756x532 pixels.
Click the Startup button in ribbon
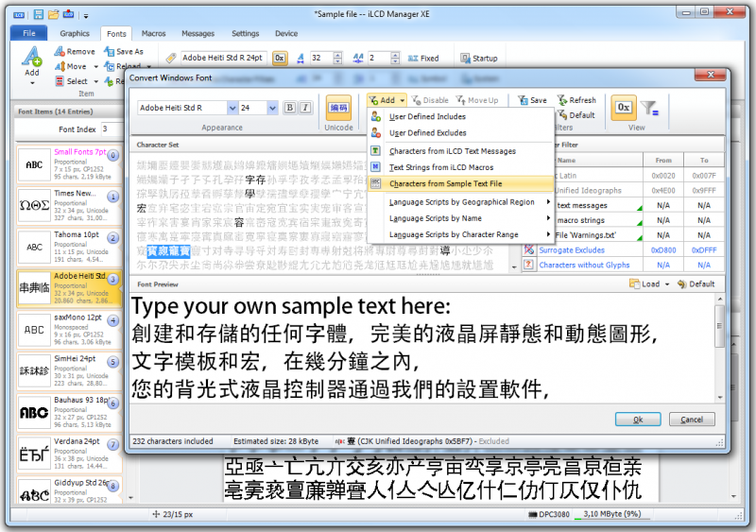479,58
